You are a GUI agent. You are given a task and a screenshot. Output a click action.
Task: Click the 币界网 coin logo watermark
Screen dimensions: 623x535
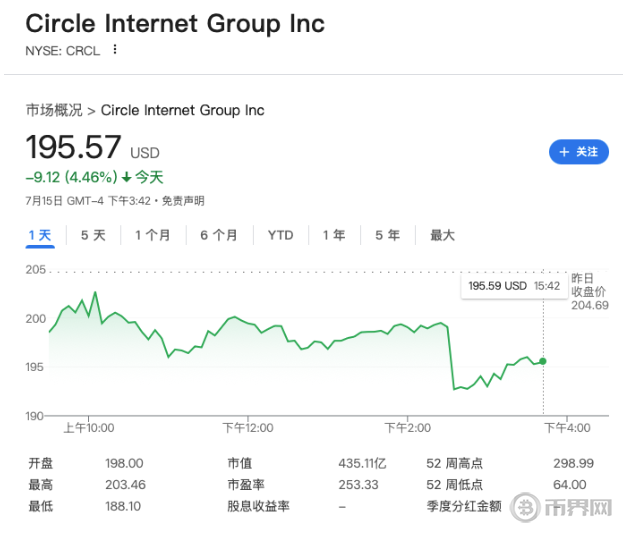(x=525, y=507)
